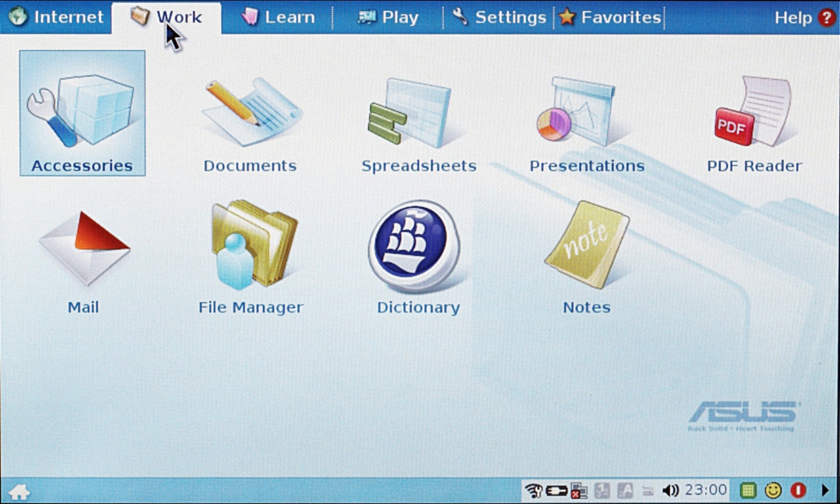The image size is (840, 504).
Task: Click the red power shutdown button
Action: point(798,490)
